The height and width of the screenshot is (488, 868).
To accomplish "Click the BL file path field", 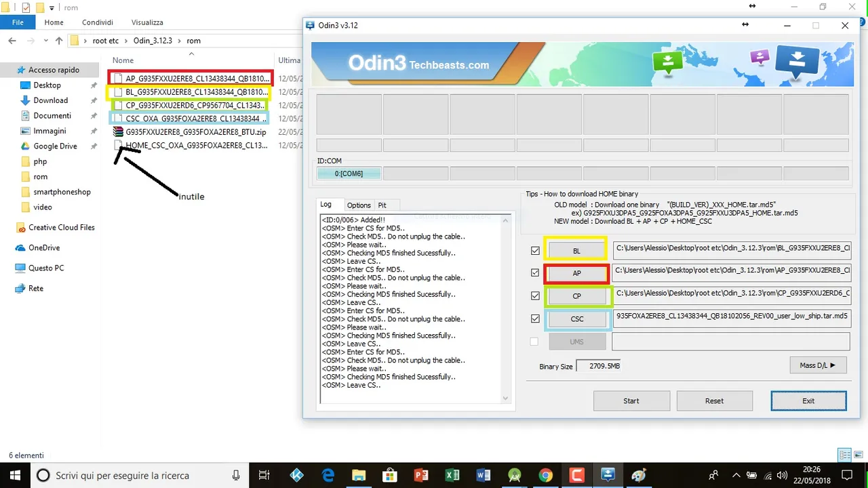I will point(731,250).
